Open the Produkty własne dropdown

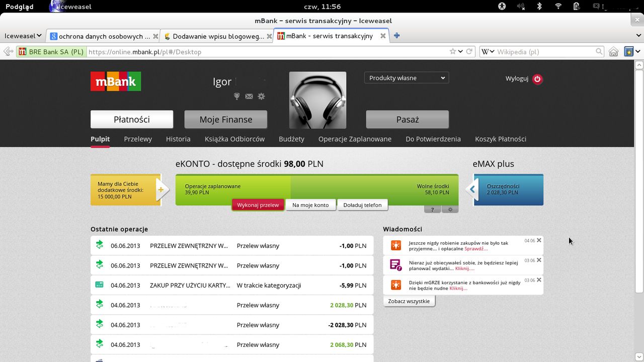point(407,78)
